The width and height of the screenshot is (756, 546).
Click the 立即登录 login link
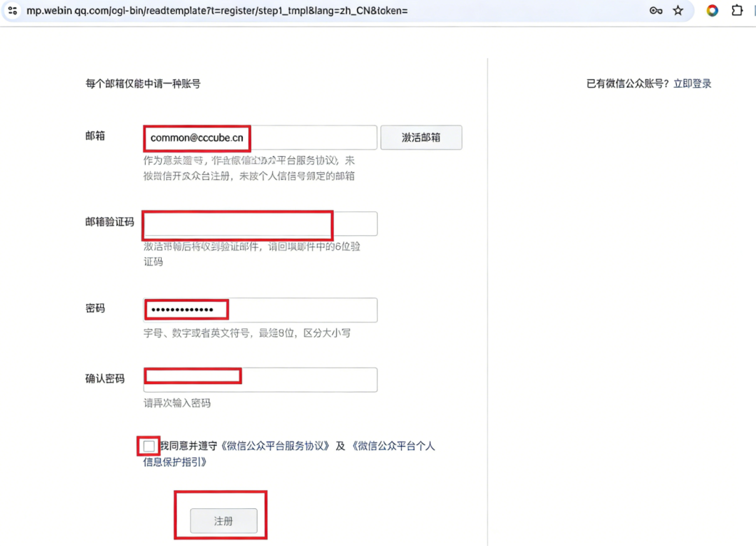click(x=692, y=83)
